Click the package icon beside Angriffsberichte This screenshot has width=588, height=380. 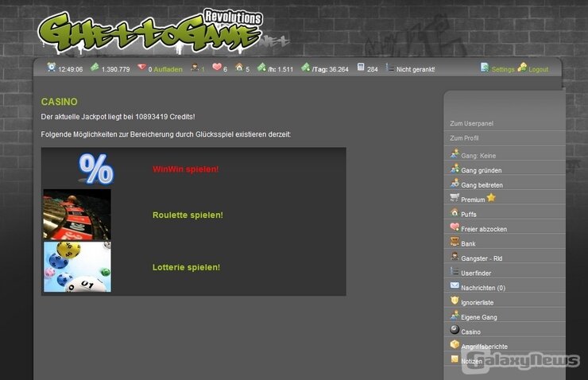[x=455, y=344]
